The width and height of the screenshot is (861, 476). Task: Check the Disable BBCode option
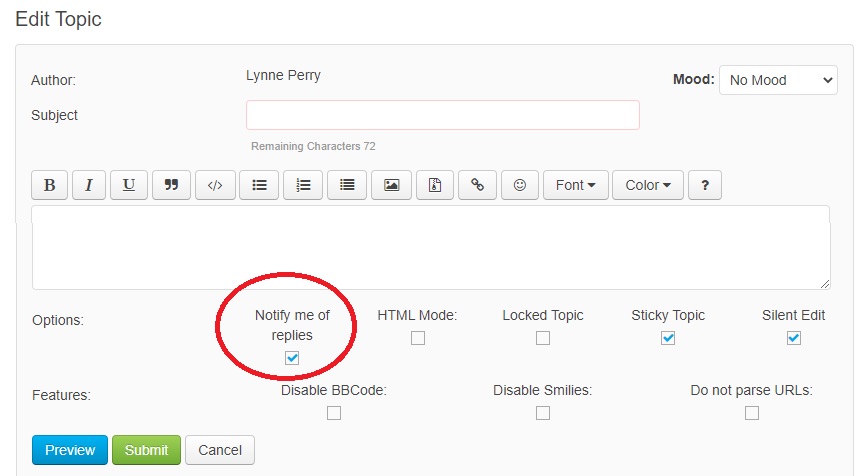pyautogui.click(x=334, y=413)
